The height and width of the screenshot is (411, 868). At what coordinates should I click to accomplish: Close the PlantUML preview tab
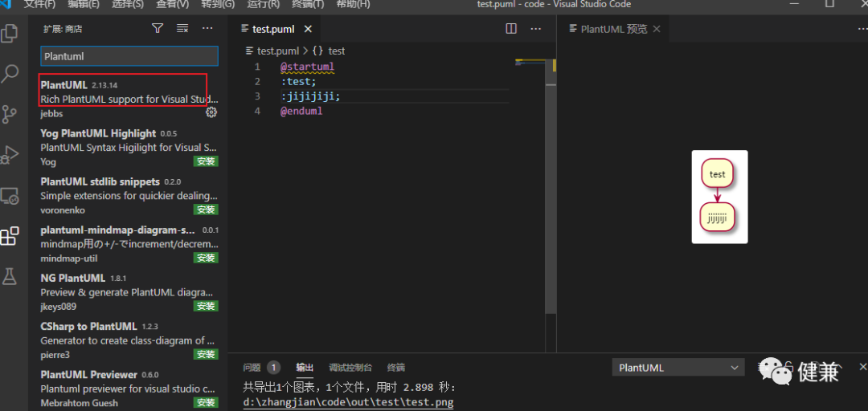[657, 30]
